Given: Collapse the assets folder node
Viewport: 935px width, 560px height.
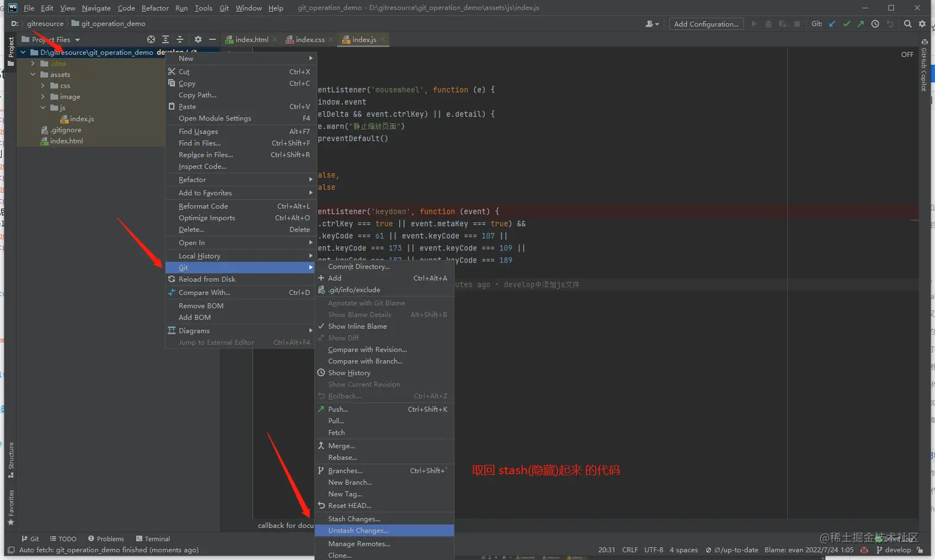Looking at the screenshot, I should point(33,75).
